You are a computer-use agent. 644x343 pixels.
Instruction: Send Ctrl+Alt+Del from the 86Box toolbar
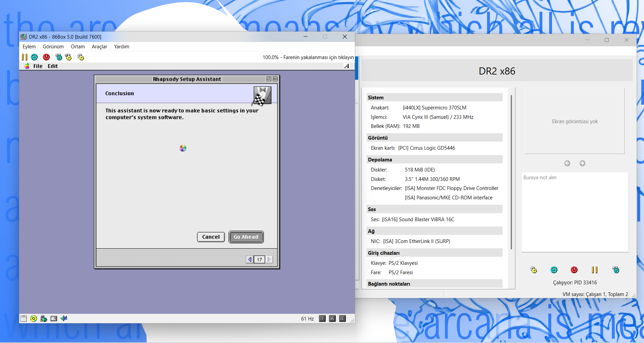coord(59,57)
